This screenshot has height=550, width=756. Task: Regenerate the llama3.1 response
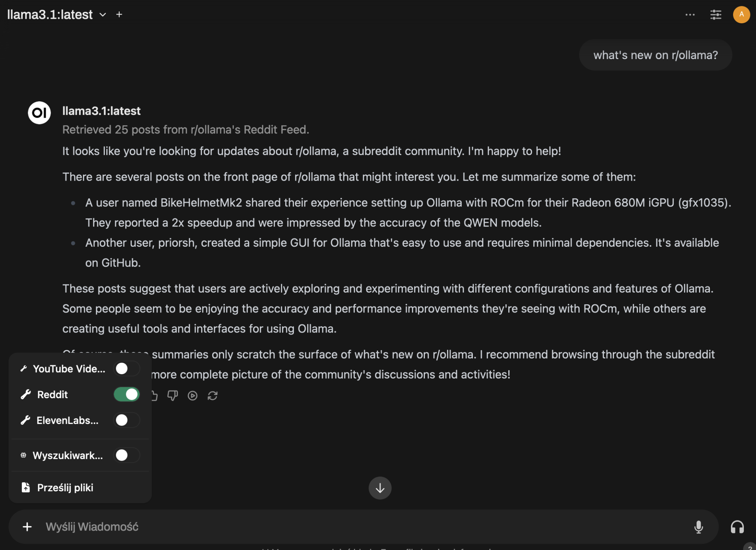[213, 395]
